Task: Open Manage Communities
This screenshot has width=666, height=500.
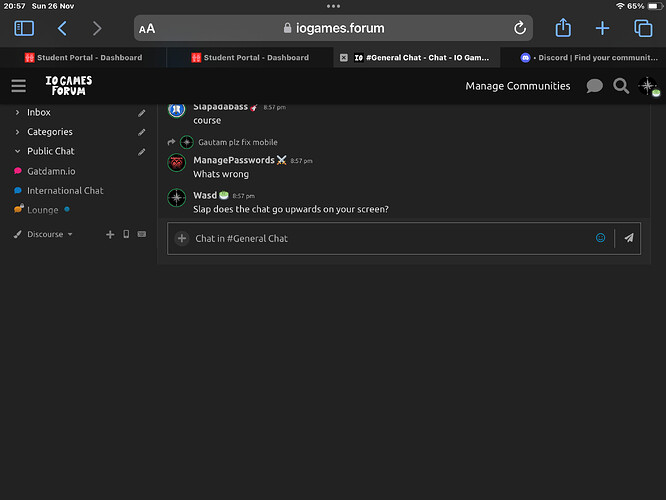Action: pyautogui.click(x=518, y=86)
